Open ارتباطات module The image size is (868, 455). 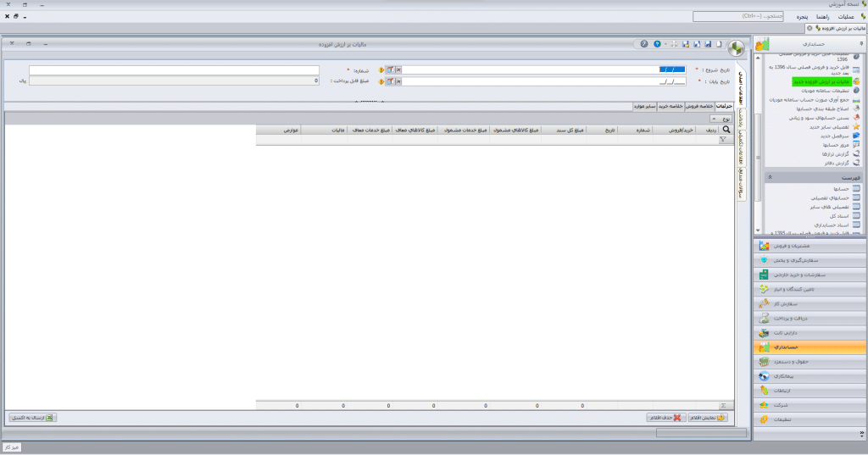[810, 391]
